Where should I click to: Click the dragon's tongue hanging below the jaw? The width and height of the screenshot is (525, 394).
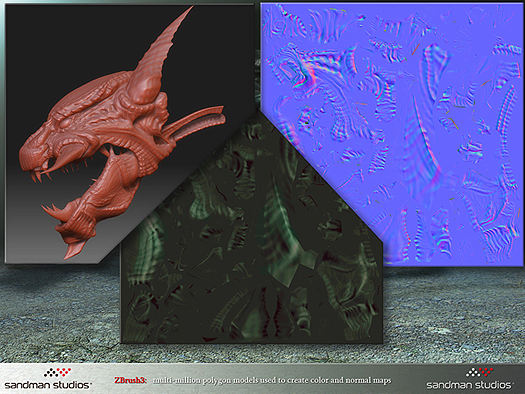[x=74, y=251]
